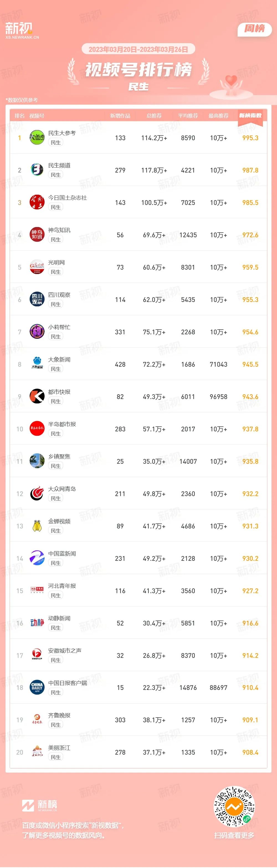This screenshot has width=277, height=868.
Task: Click the 四川观察 square logo
Action: 37,299
